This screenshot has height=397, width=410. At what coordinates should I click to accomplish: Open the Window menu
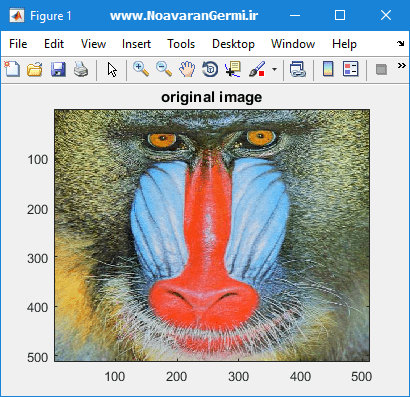click(x=293, y=44)
